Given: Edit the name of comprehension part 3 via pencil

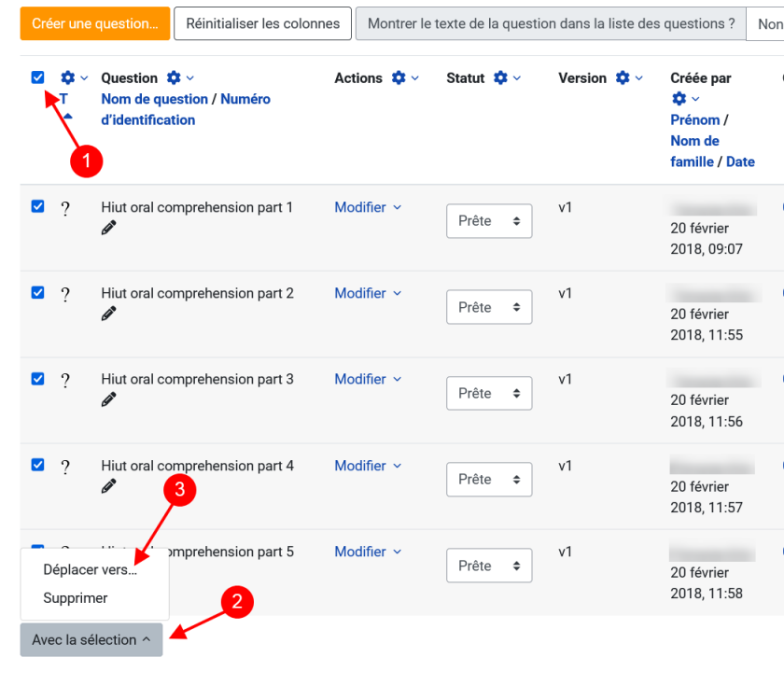Looking at the screenshot, I should [109, 399].
